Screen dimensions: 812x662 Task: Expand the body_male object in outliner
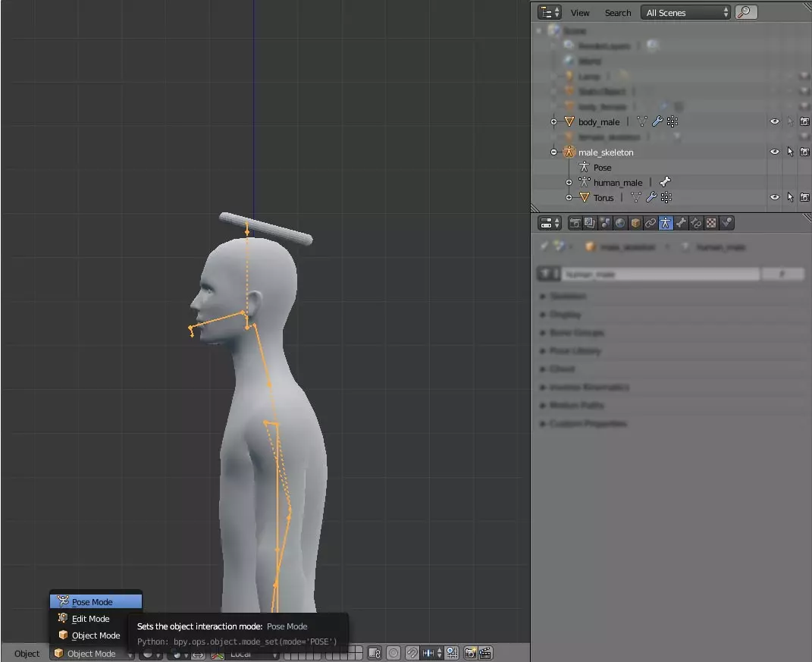[x=553, y=122]
